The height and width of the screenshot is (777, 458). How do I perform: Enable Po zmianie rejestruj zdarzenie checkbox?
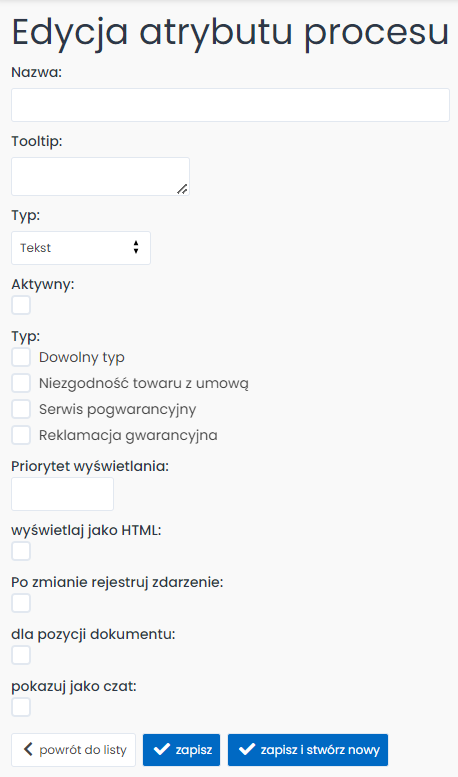pyautogui.click(x=21, y=603)
